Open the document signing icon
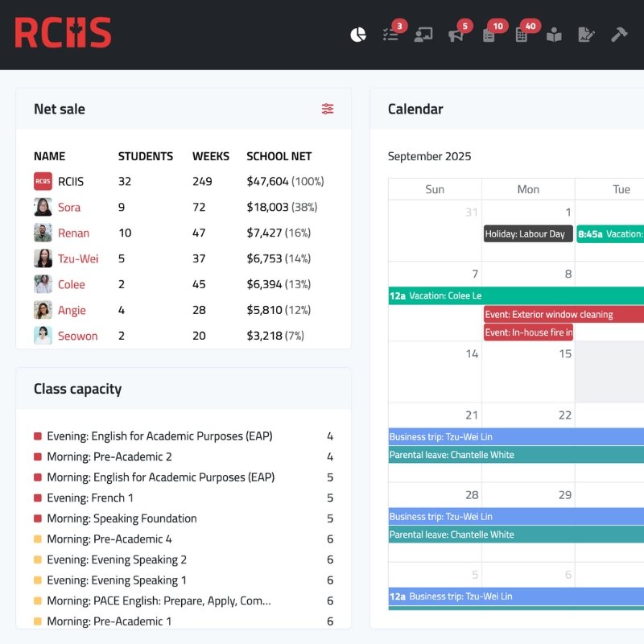The width and height of the screenshot is (644, 644). (x=586, y=35)
